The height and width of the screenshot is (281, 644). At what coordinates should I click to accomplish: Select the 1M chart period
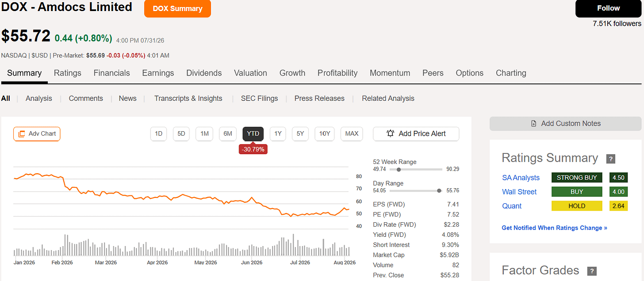tap(204, 134)
